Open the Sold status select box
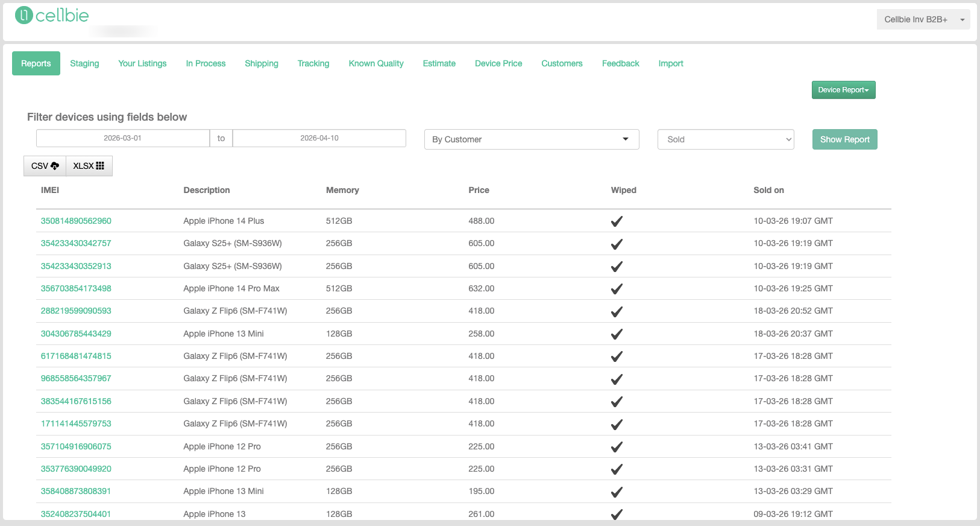Viewport: 980px width, 526px height. pos(726,139)
